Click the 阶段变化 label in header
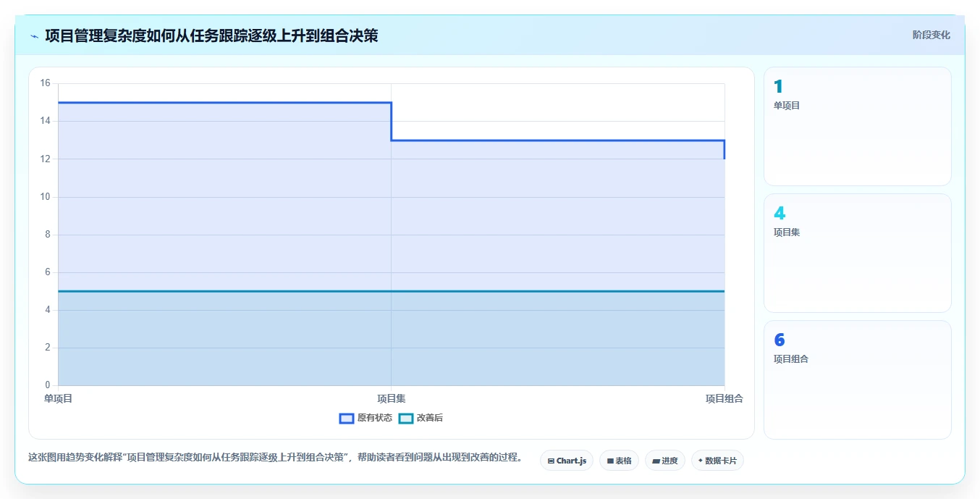 coord(931,35)
